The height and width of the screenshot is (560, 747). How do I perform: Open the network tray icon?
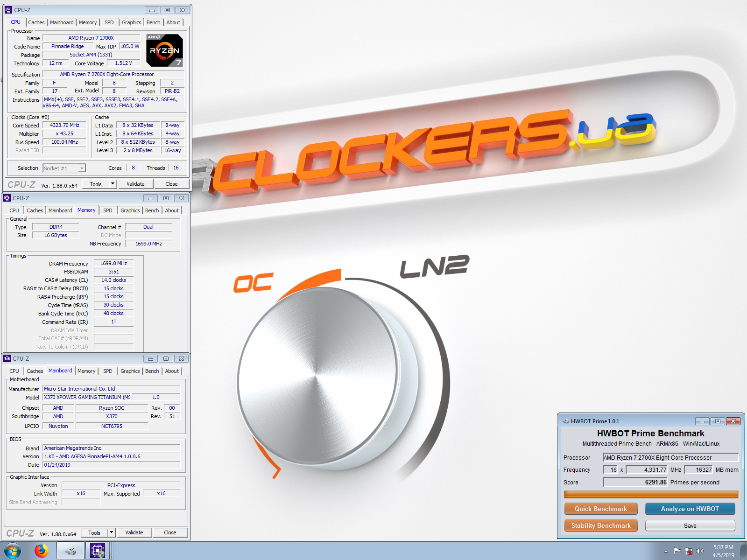click(688, 552)
